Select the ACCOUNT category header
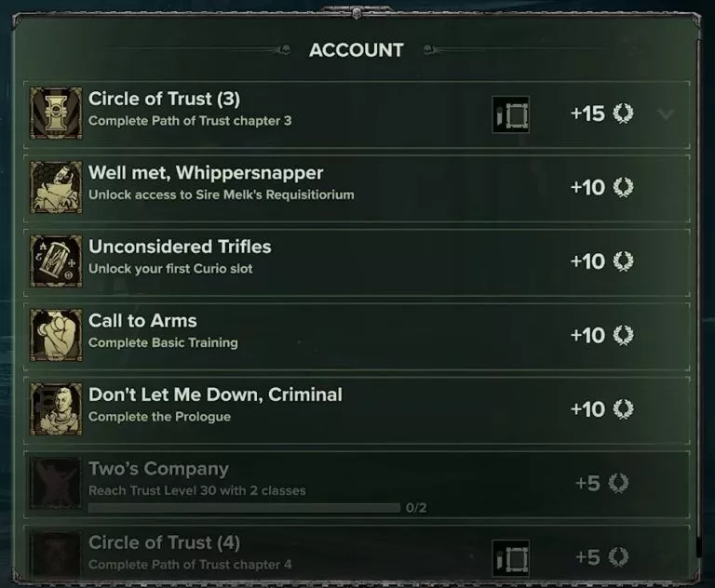Viewport: 715px width, 588px height. 357,50
